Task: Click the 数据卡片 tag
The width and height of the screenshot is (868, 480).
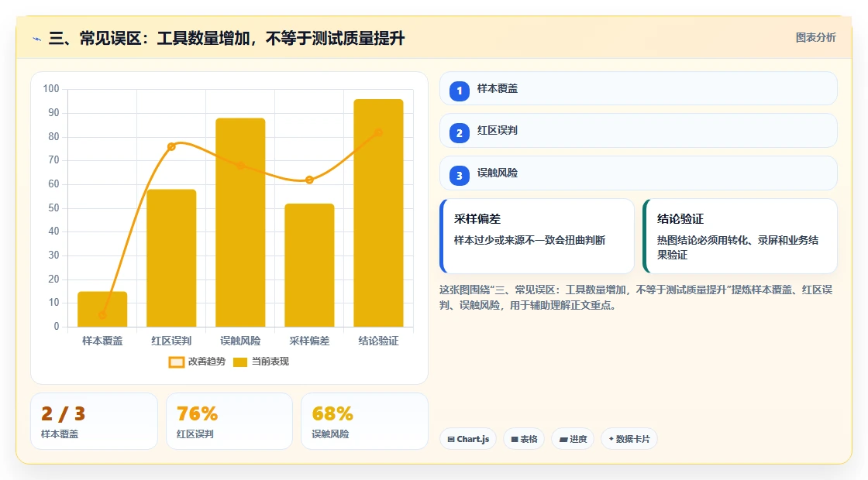Action: [x=629, y=439]
